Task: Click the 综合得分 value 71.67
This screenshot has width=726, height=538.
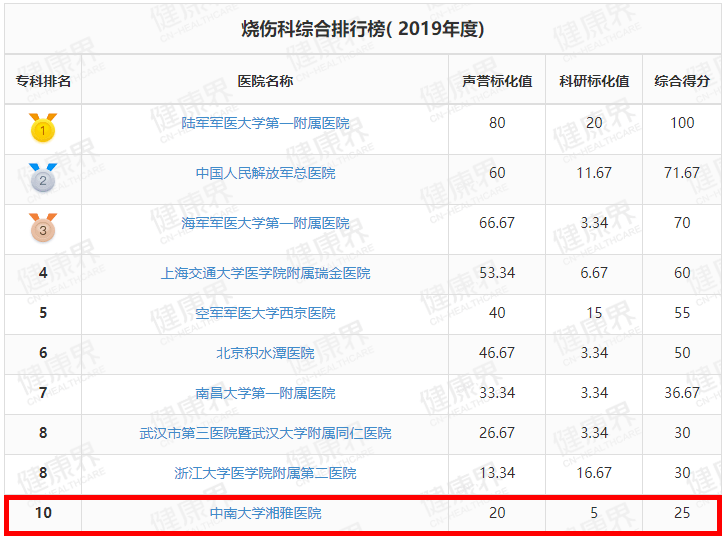Action: [682, 173]
